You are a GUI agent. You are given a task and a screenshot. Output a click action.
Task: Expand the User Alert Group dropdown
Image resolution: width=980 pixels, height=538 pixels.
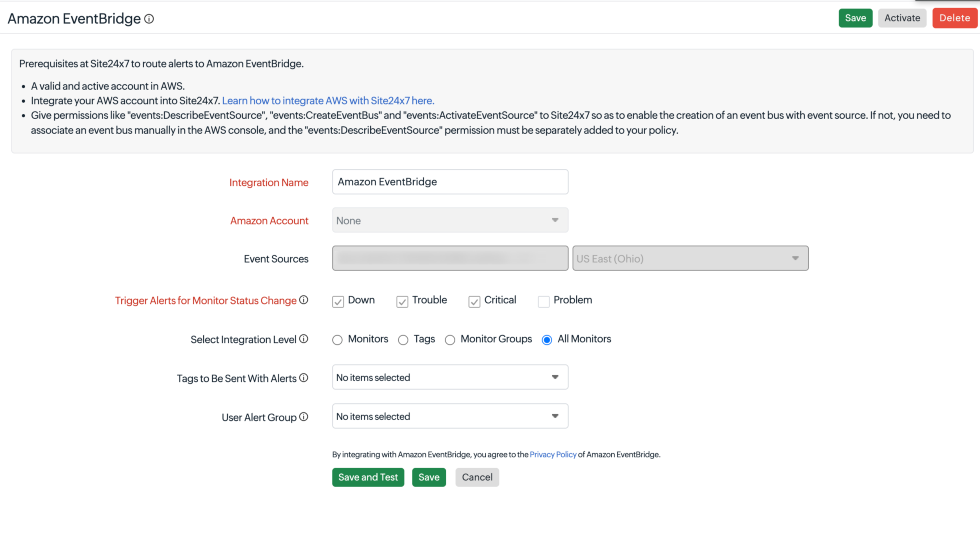450,416
